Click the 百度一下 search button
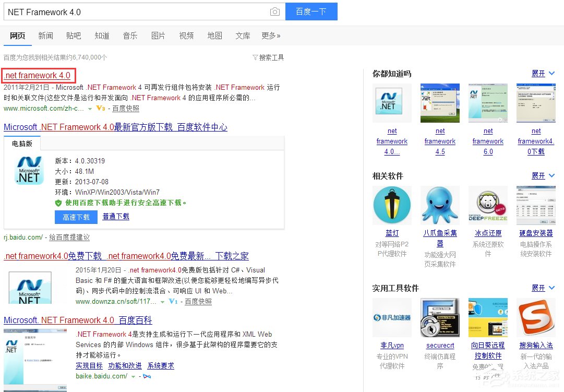 [x=311, y=11]
